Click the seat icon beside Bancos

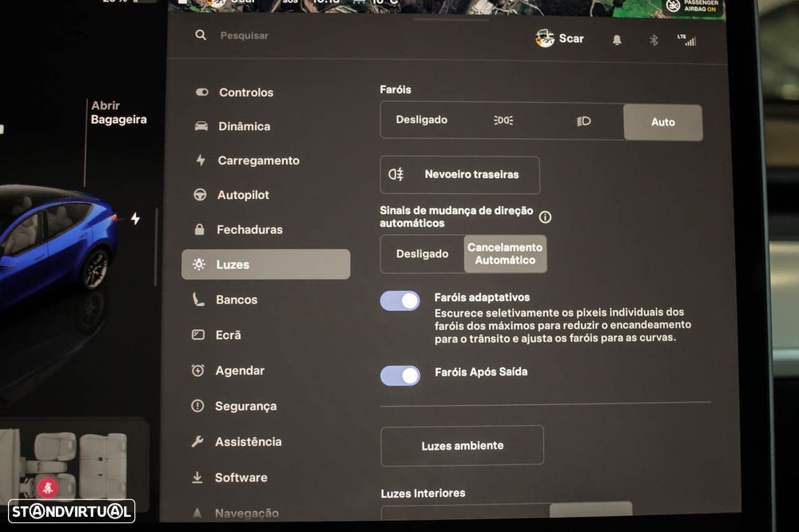point(198,299)
